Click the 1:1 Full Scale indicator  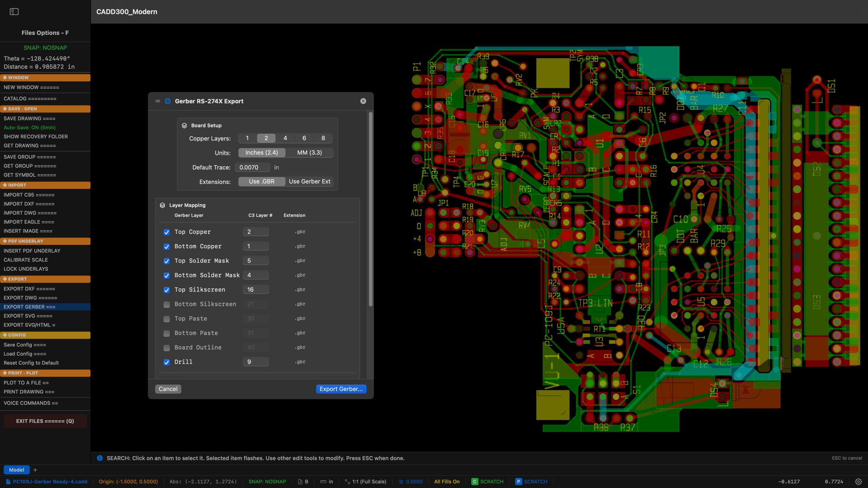pyautogui.click(x=365, y=482)
